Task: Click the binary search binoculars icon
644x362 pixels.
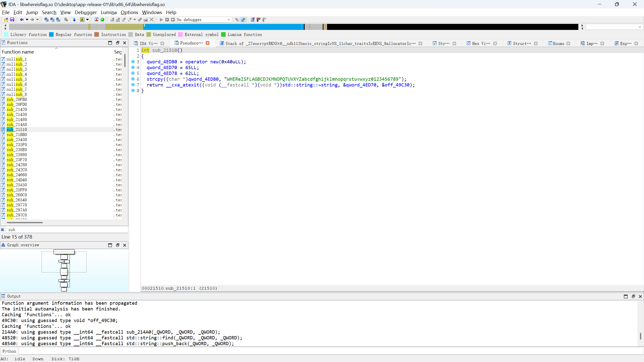Action: click(58, 20)
